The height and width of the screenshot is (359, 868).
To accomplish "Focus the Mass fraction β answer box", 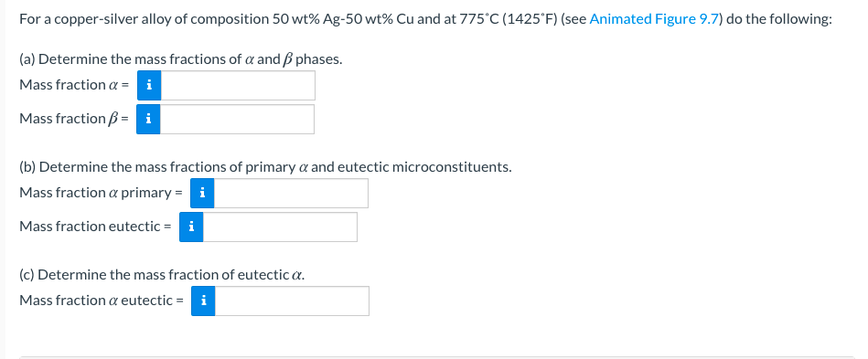I will (x=238, y=119).
